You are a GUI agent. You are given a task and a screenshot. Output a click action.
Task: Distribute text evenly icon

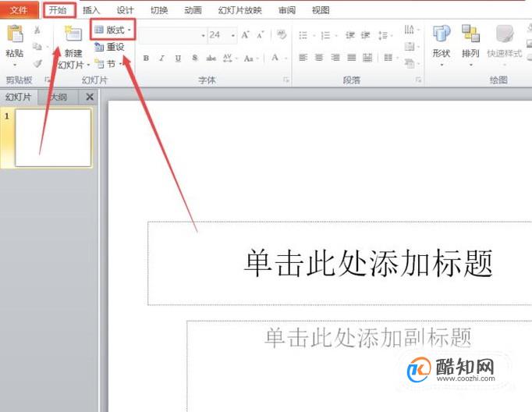point(367,58)
